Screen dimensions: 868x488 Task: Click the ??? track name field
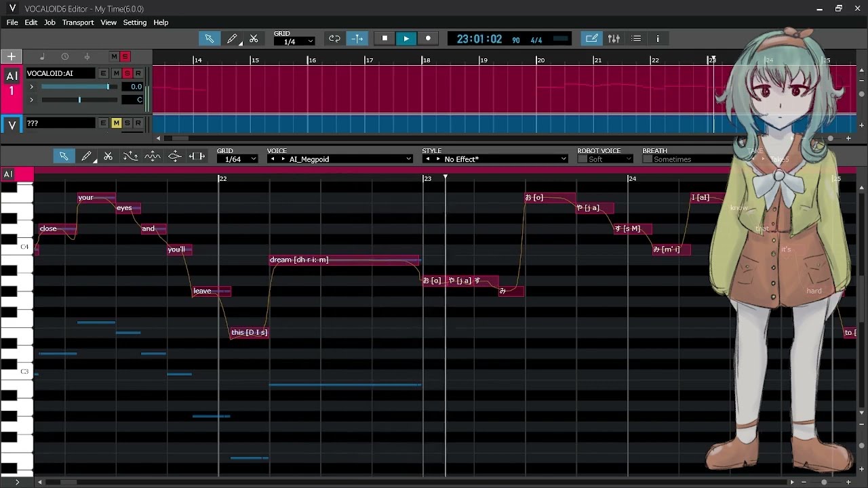coord(60,123)
